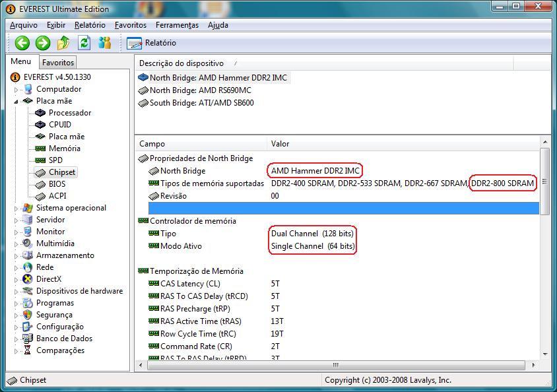Select North Bridge: AMD Hammer DDR2 IMC device

pyautogui.click(x=218, y=77)
